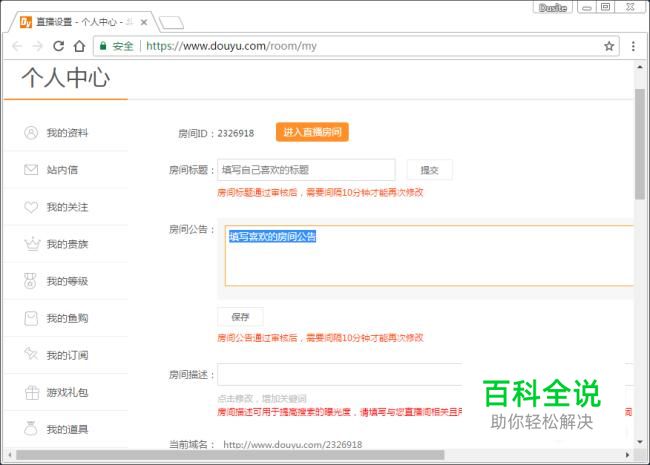Viewport: 650px width, 465px height.
Task: Click the 我的道具 bag icon
Action: (31, 429)
